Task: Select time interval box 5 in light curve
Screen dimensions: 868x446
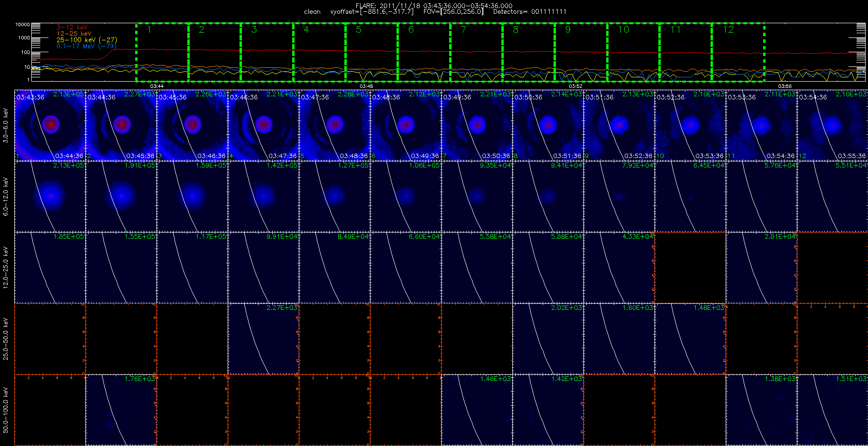Action: 372,52
